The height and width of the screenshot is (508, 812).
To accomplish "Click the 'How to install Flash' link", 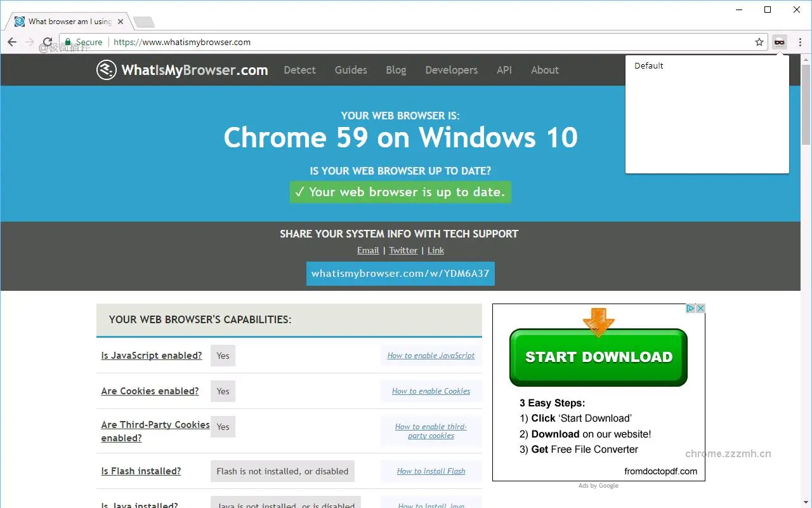I will tap(431, 471).
